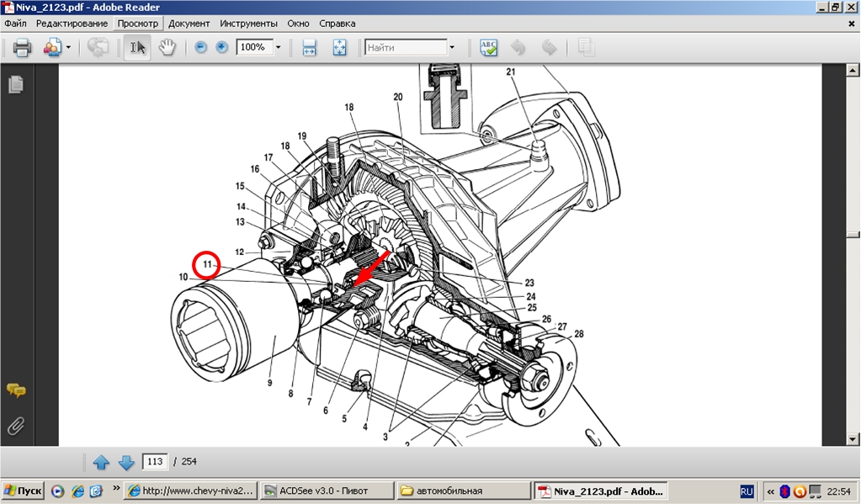Viewport: 861px width, 504px height.
Task: Go to next page with down arrow
Action: click(x=126, y=462)
